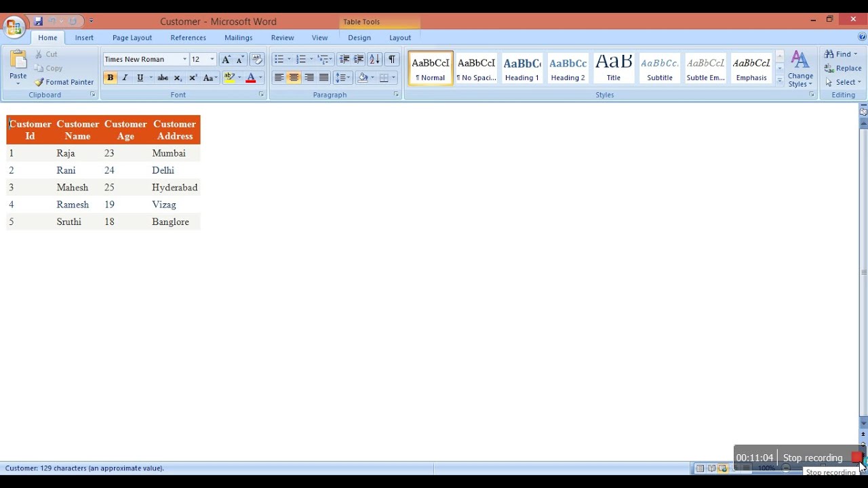Apply strikethrough formatting
868x488 pixels.
[163, 78]
